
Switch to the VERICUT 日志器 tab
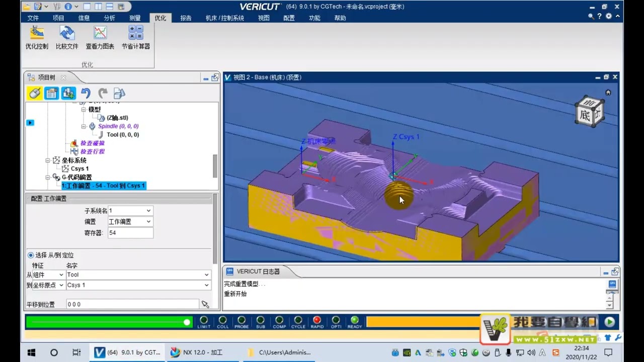point(258,271)
